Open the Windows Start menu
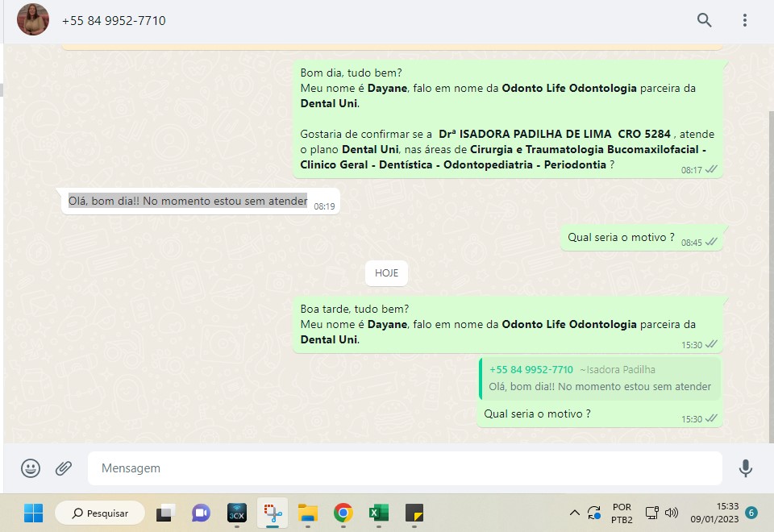This screenshot has height=532, width=774. point(33,513)
